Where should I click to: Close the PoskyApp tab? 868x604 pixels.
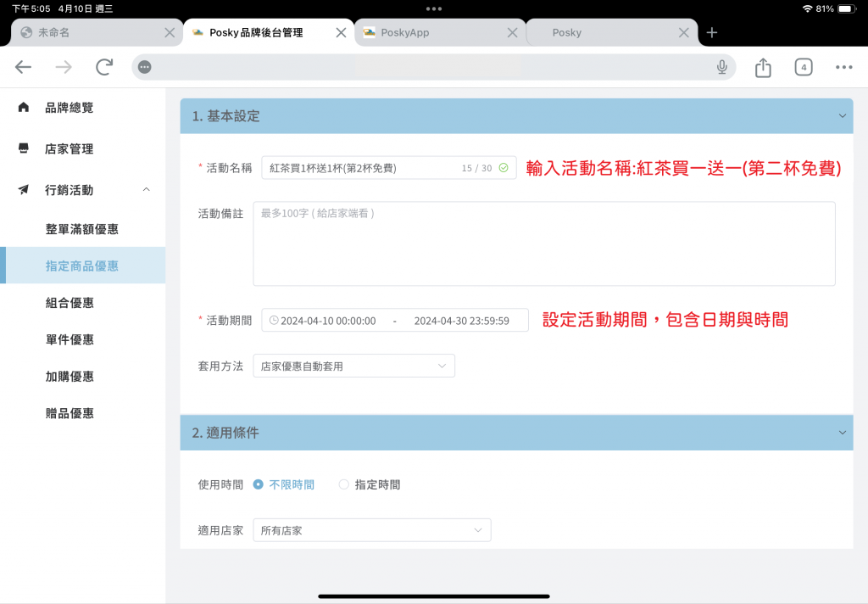[x=513, y=33]
